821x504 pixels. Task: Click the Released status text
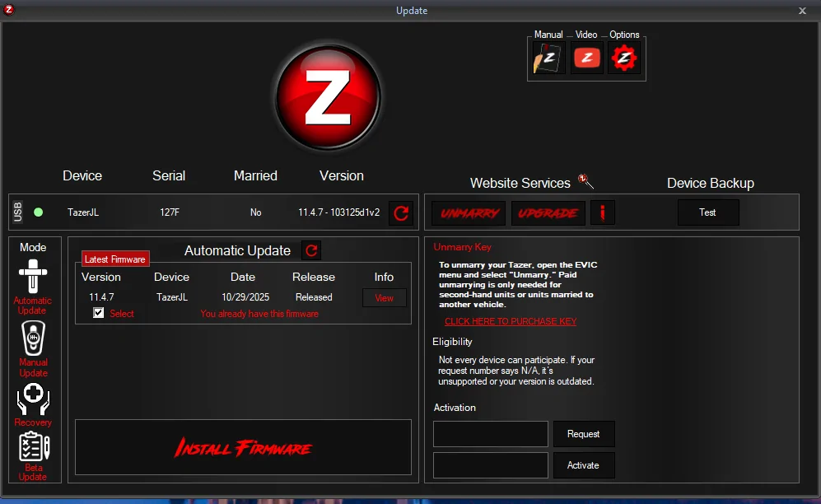(314, 297)
